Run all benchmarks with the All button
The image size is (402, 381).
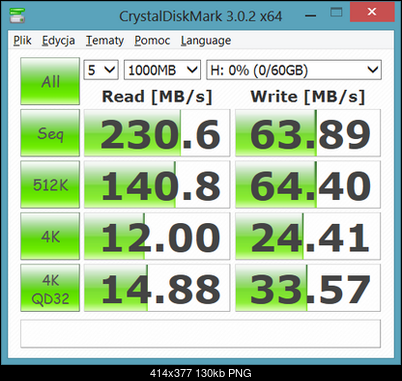point(50,81)
